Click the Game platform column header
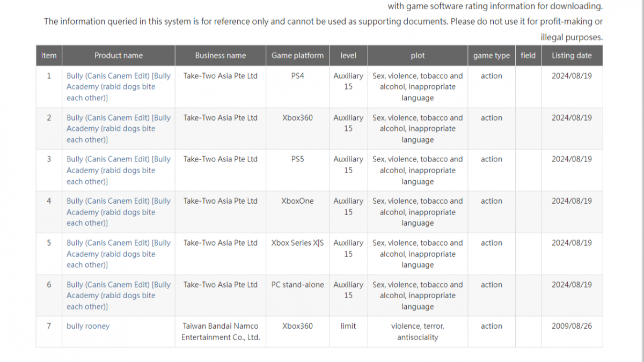Viewport: 644px width, 362px height. (x=297, y=55)
